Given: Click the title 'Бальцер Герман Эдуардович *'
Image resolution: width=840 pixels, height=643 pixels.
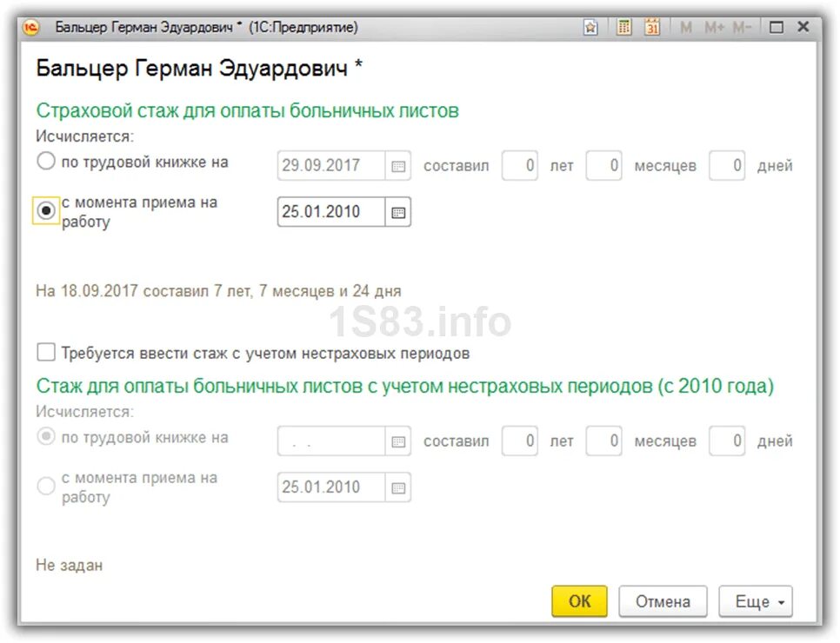Looking at the screenshot, I should (x=199, y=69).
